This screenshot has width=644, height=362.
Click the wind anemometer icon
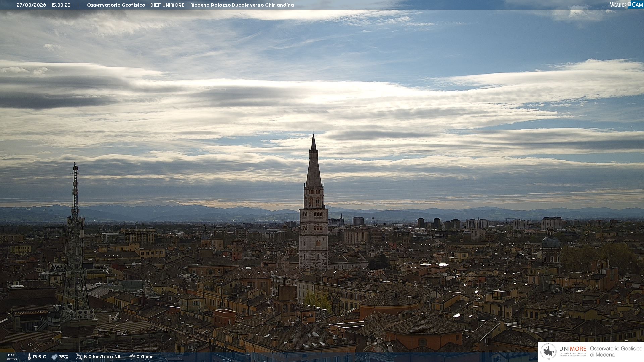(x=79, y=357)
